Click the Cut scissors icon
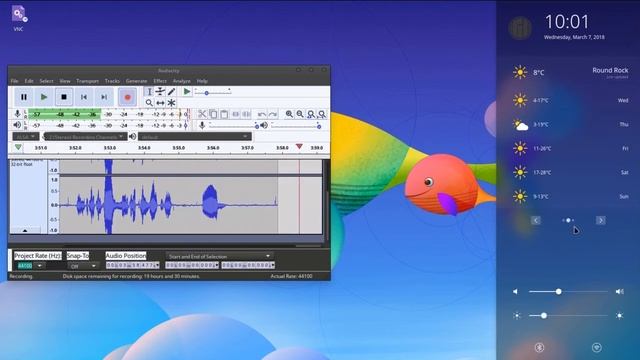 click(202, 114)
